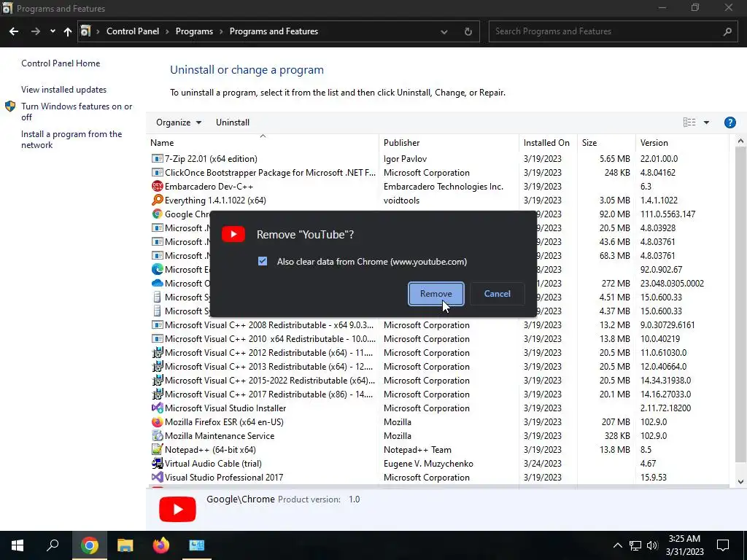This screenshot has height=560, width=747.
Task: Click the list scrollbar down arrow
Action: coord(740,481)
